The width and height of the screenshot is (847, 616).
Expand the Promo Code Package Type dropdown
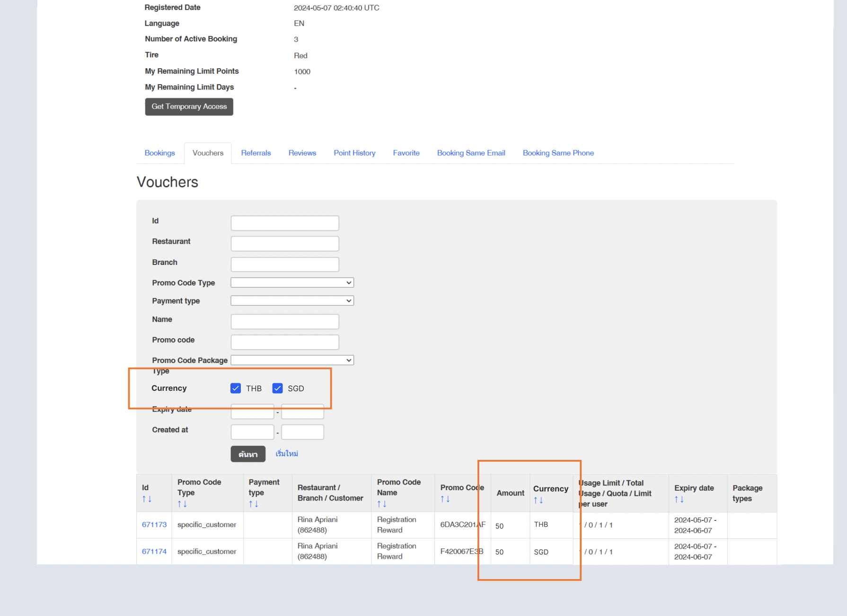(x=292, y=361)
